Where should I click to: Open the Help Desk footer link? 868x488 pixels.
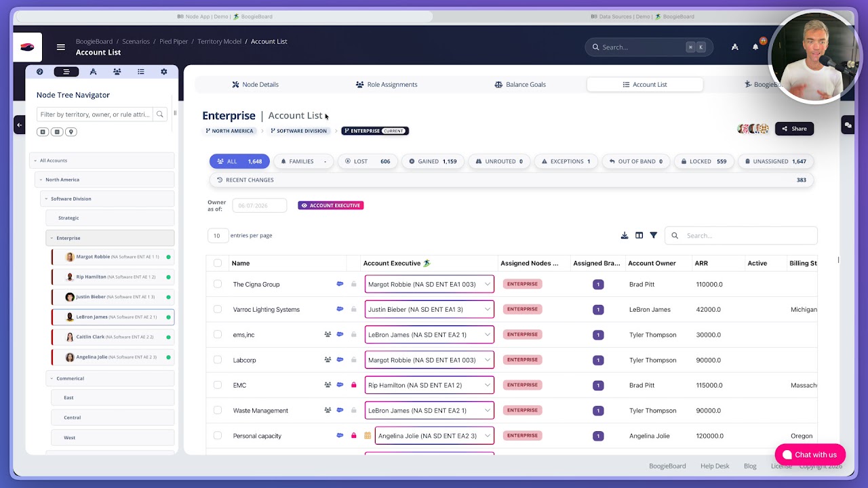(715, 466)
